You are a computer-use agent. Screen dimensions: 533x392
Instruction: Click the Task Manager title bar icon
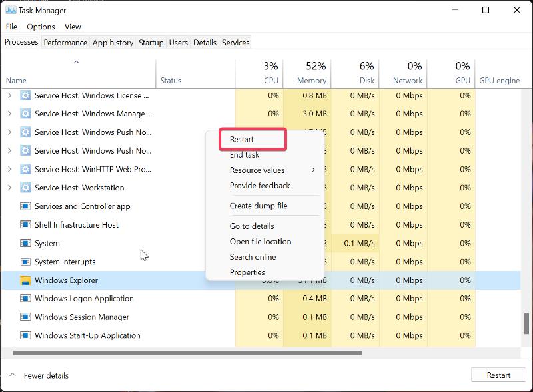click(x=11, y=10)
